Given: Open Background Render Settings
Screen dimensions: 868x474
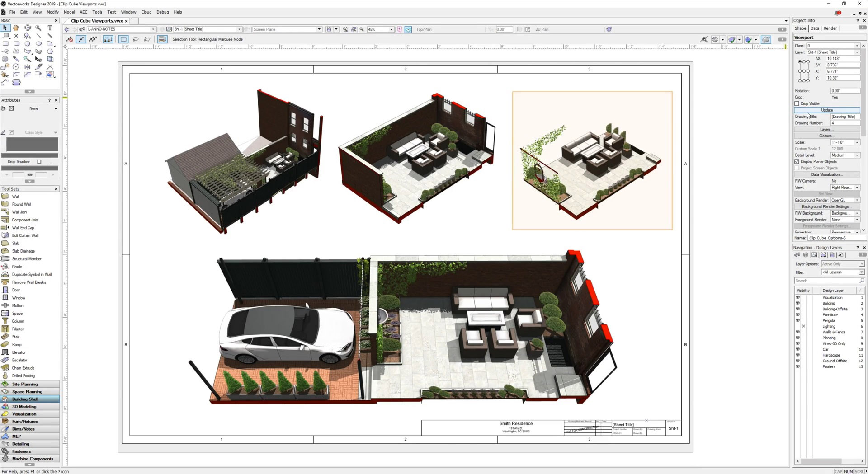Looking at the screenshot, I should tap(826, 207).
